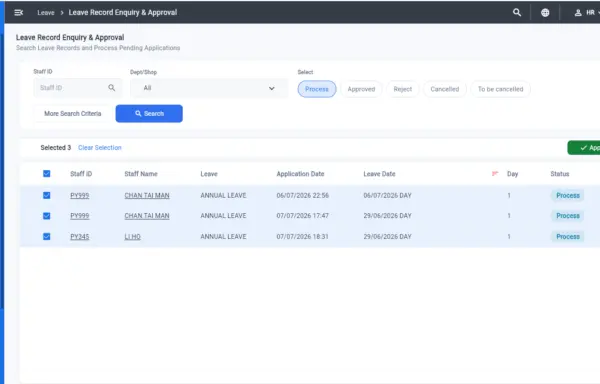Open the HR user profile menu
This screenshot has width=600, height=384.
tap(587, 13)
